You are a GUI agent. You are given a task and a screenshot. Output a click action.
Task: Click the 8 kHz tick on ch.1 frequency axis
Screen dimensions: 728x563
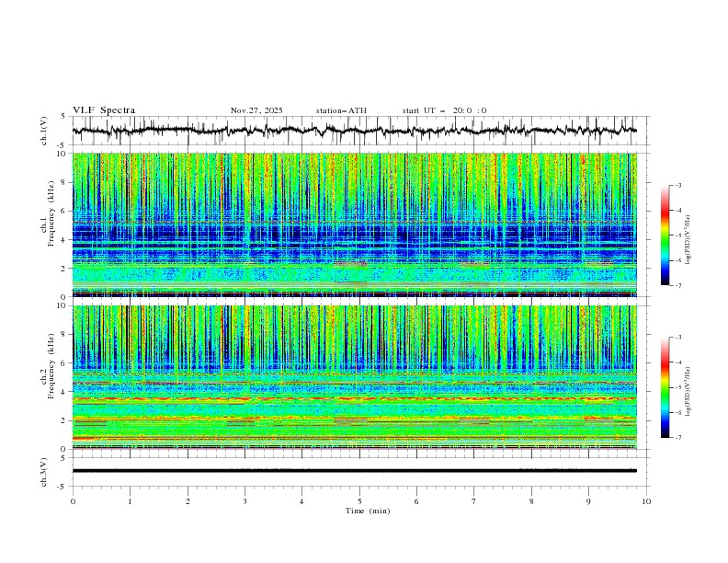point(65,182)
